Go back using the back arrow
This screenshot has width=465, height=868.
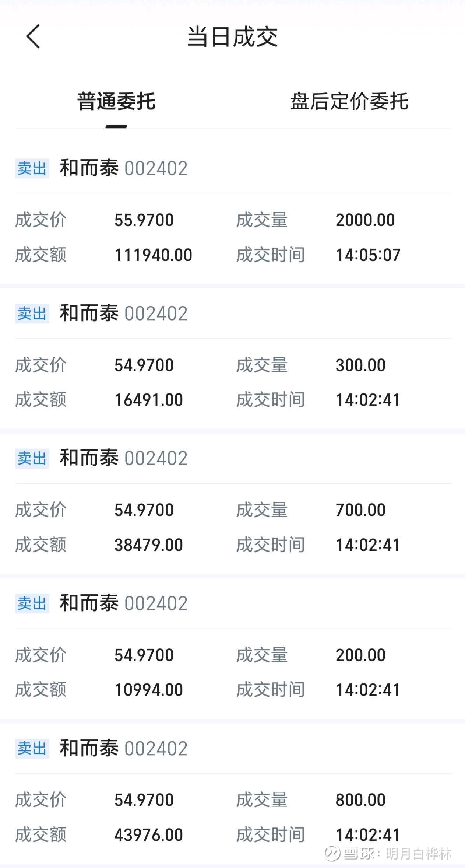(x=33, y=36)
